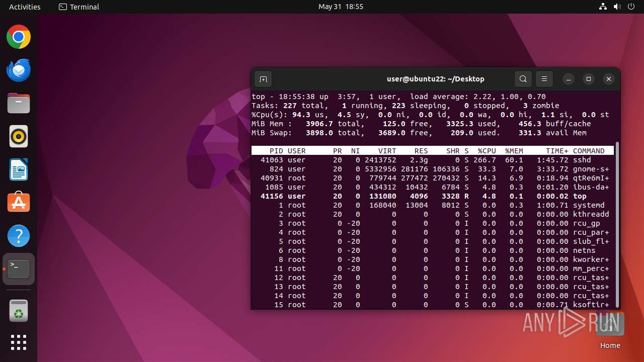Image resolution: width=644 pixels, height=362 pixels.
Task: Click the volume icon in top bar
Action: [617, 7]
